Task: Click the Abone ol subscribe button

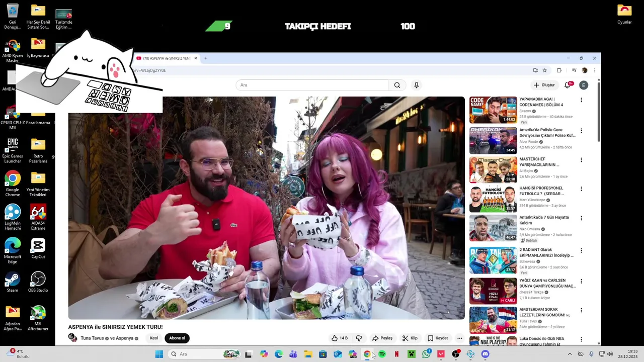Action: click(x=177, y=338)
